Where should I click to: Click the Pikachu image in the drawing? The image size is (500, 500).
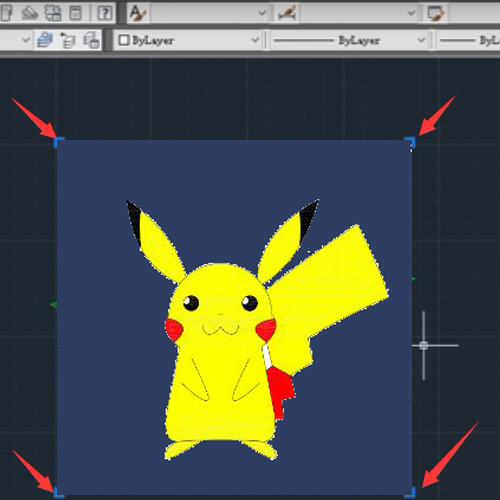[x=235, y=318]
